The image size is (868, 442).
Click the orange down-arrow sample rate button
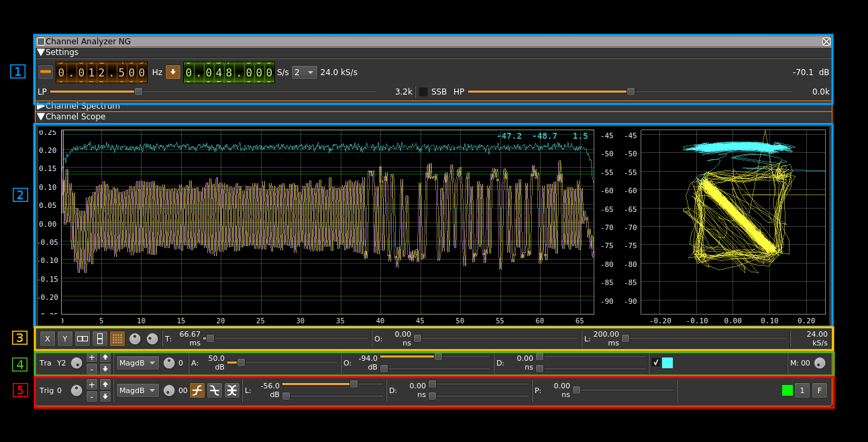click(x=173, y=72)
